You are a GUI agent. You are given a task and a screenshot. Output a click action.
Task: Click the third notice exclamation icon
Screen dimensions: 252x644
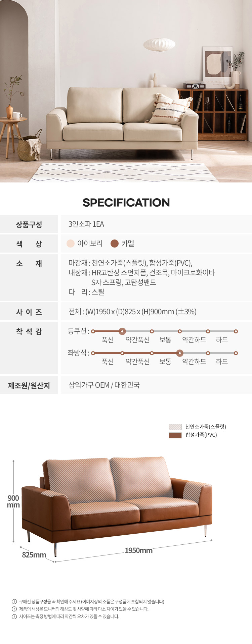(14, 616)
